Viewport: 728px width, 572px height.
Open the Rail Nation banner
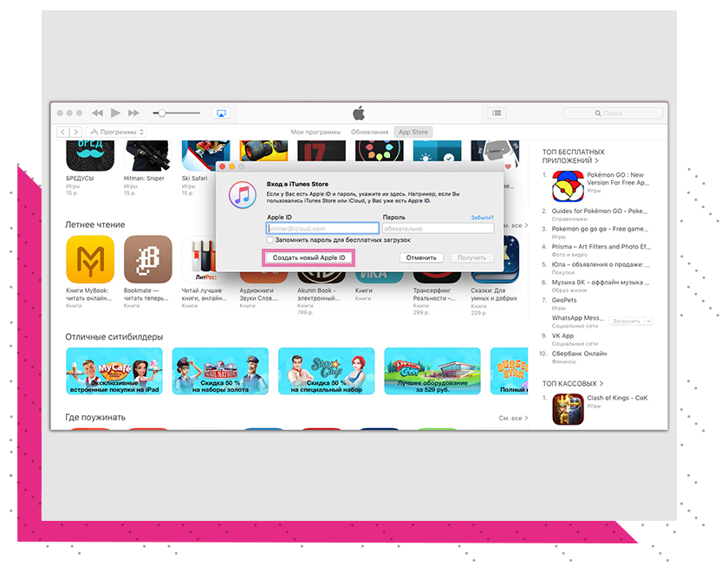coord(220,371)
